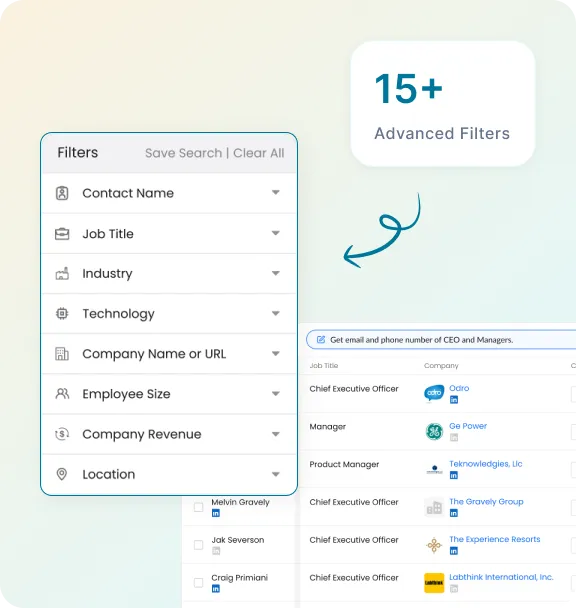The width and height of the screenshot is (576, 608).
Task: Expand the Job Title filter arrow
Action: coord(275,233)
